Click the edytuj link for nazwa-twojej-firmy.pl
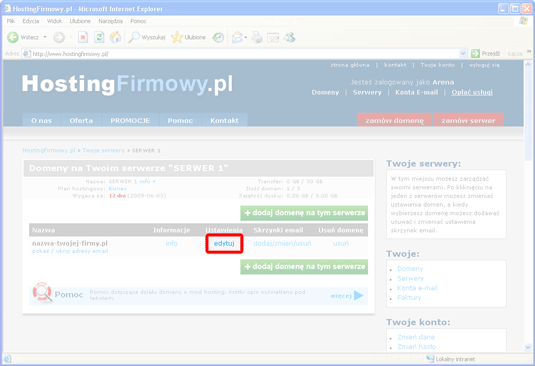This screenshot has width=535, height=366. click(x=224, y=244)
